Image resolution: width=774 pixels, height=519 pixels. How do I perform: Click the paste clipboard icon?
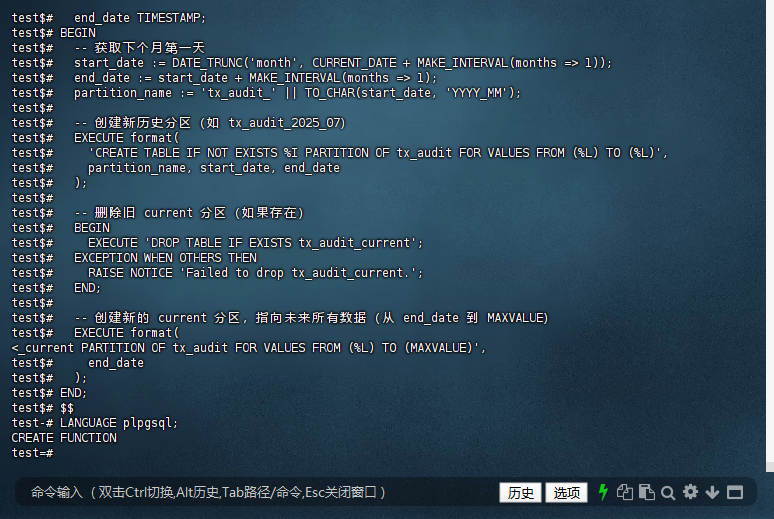[x=647, y=492]
